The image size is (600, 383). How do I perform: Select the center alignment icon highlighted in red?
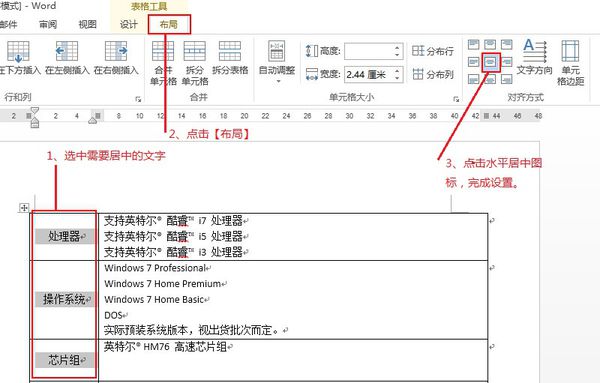tap(491, 62)
